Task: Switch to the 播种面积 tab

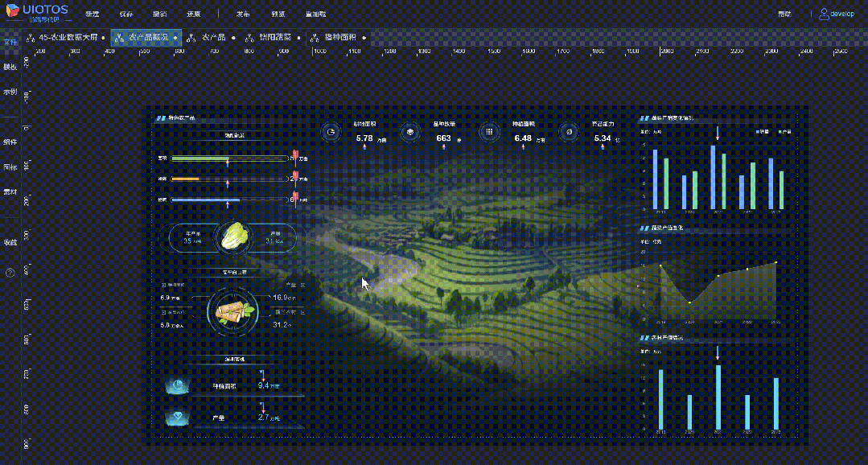Action: [338, 38]
